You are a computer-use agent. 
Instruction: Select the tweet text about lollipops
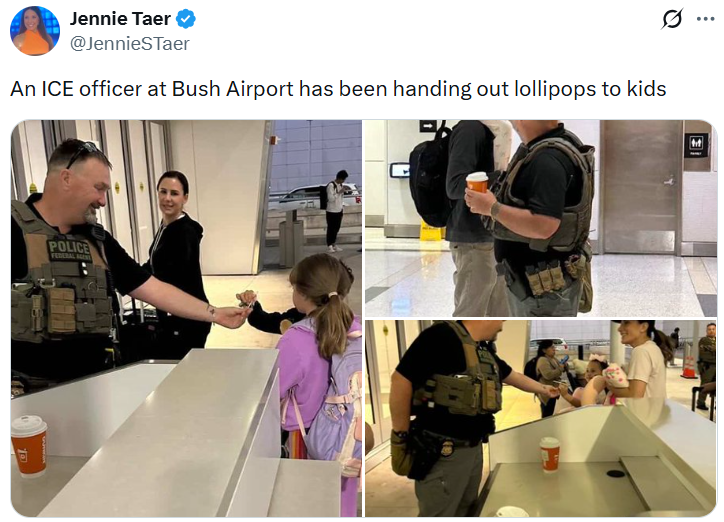pos(338,89)
